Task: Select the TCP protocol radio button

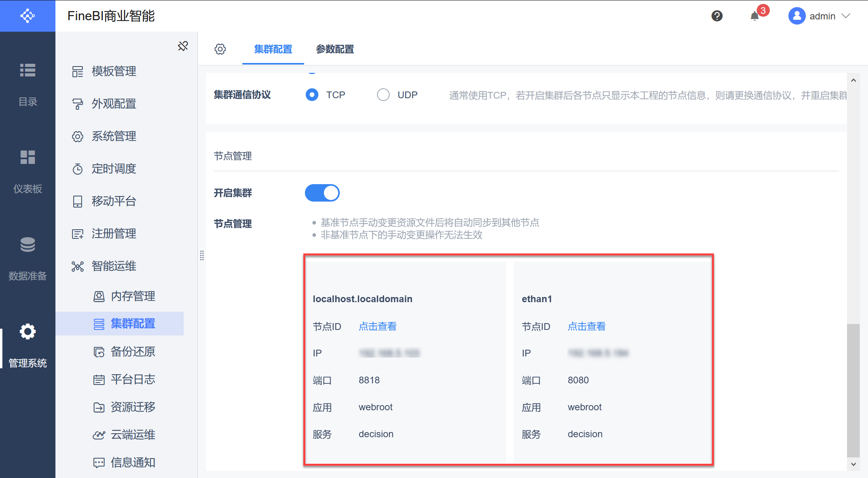Action: click(x=312, y=95)
